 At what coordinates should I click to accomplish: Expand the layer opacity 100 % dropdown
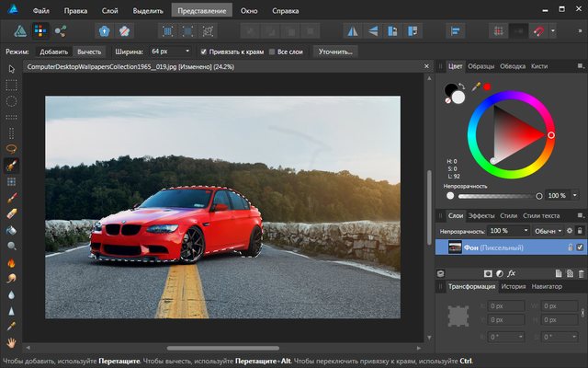[508, 230]
